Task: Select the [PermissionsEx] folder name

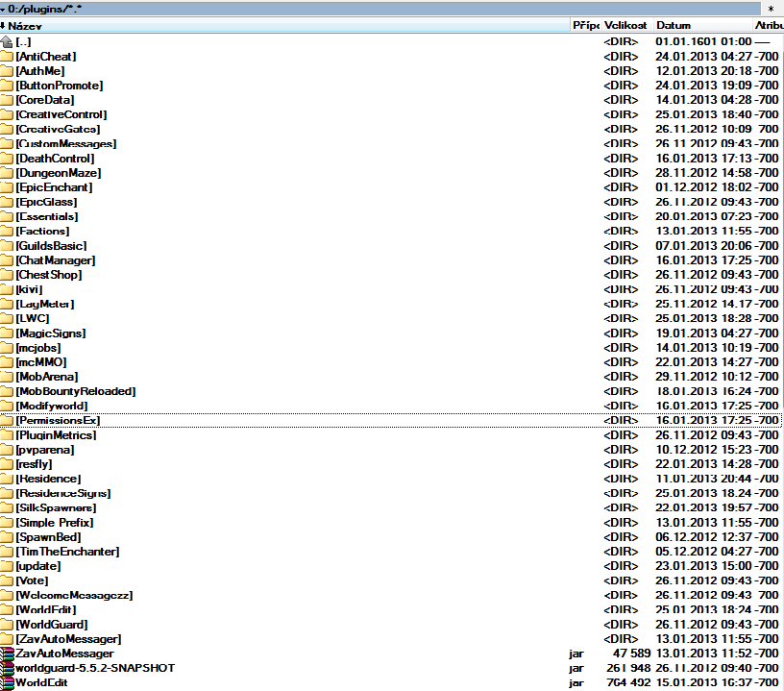Action: tap(58, 421)
